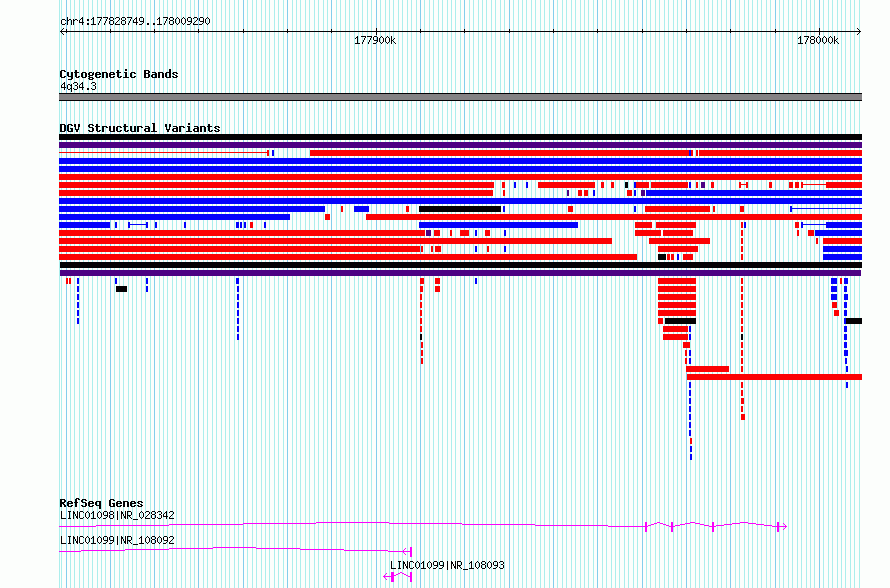890x588 pixels.
Task: Click the 4q34.3 band label
Action: (78, 86)
